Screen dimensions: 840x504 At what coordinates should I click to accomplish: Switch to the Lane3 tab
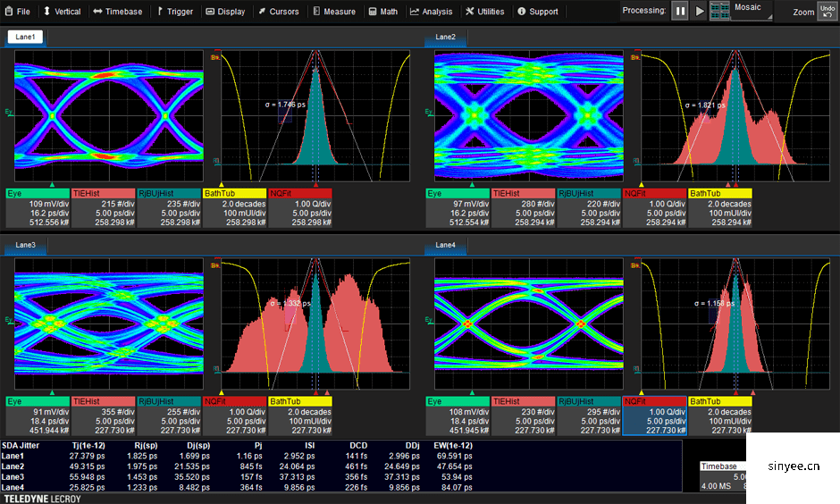tap(25, 245)
